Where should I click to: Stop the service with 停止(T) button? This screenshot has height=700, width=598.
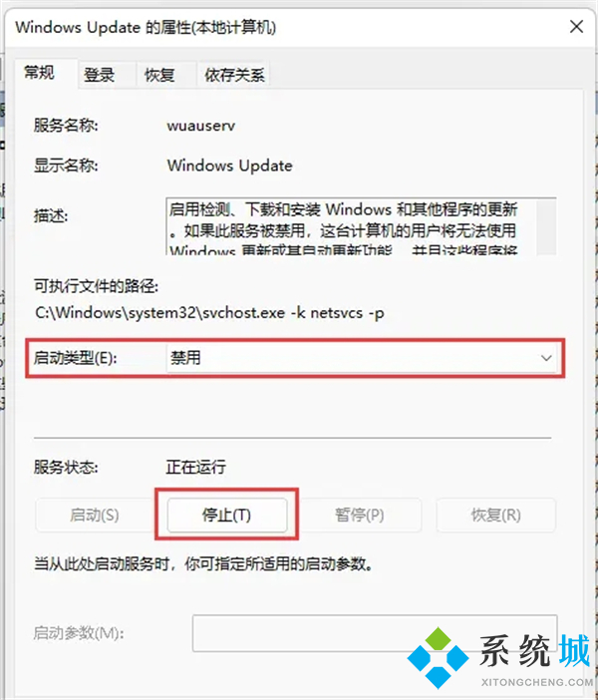tap(226, 515)
